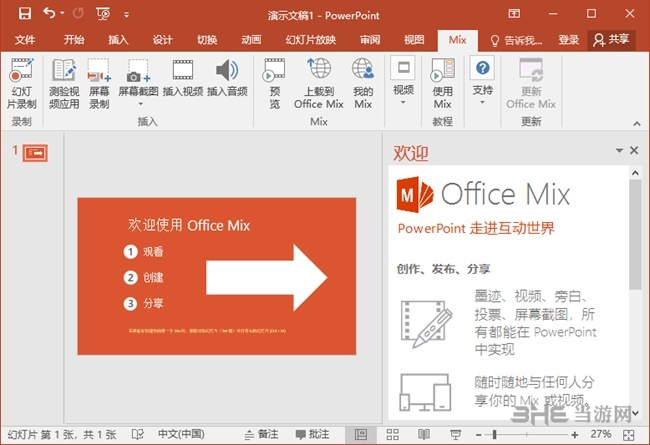This screenshot has width=650, height=445.
Task: Click the slide title 欢迎使用 Office Mix
Action: pos(189,225)
